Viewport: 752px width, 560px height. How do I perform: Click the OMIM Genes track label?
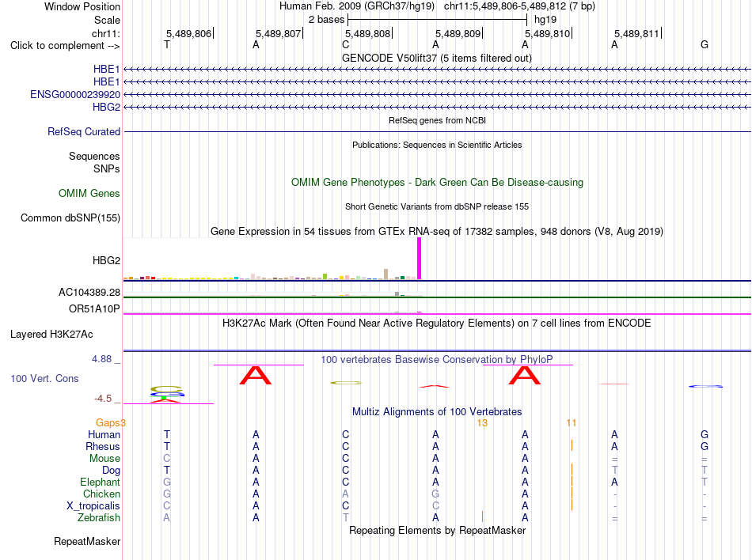[89, 193]
